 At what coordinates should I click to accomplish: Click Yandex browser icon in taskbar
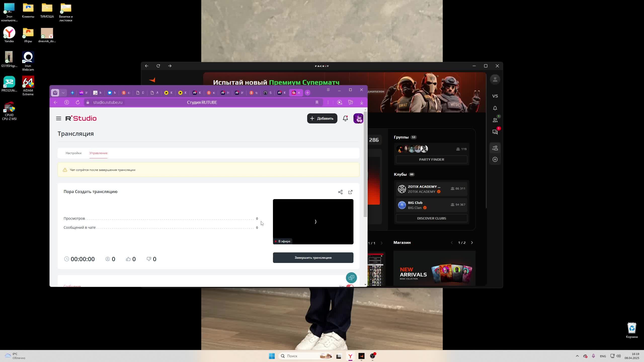[x=350, y=356]
